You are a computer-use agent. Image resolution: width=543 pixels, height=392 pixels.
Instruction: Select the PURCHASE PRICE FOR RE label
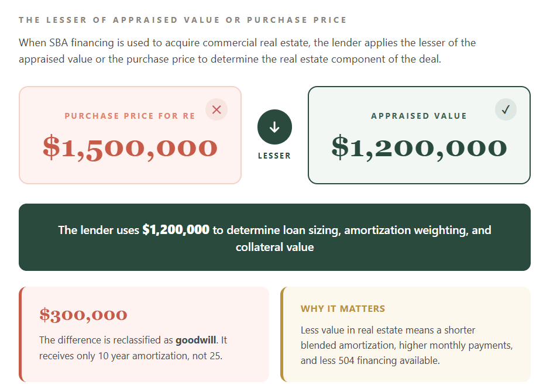(x=130, y=116)
